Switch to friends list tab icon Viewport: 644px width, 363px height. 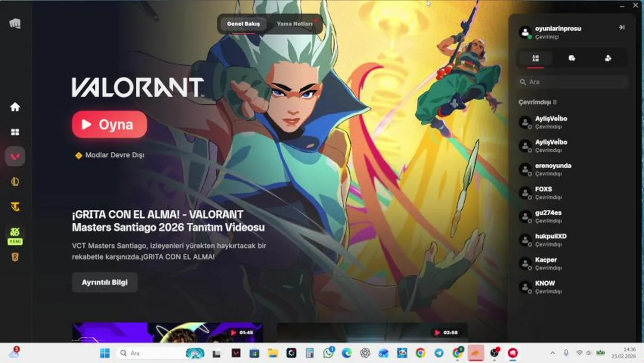point(536,58)
